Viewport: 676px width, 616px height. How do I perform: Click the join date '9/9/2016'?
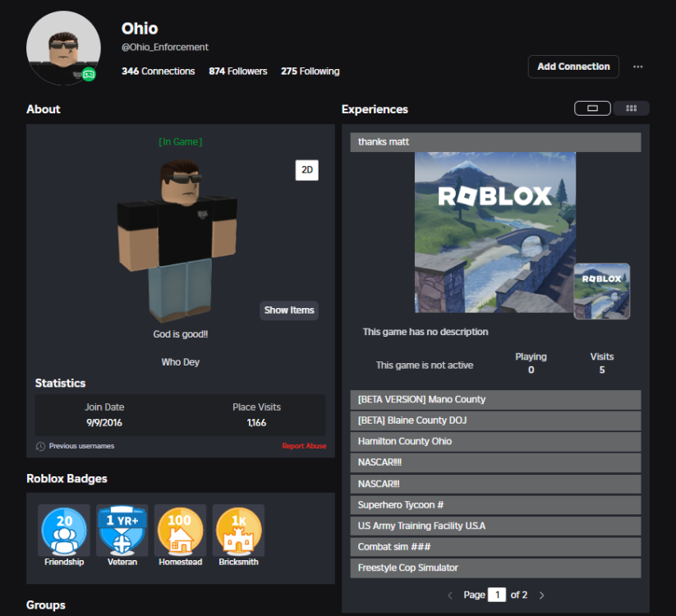click(x=104, y=423)
